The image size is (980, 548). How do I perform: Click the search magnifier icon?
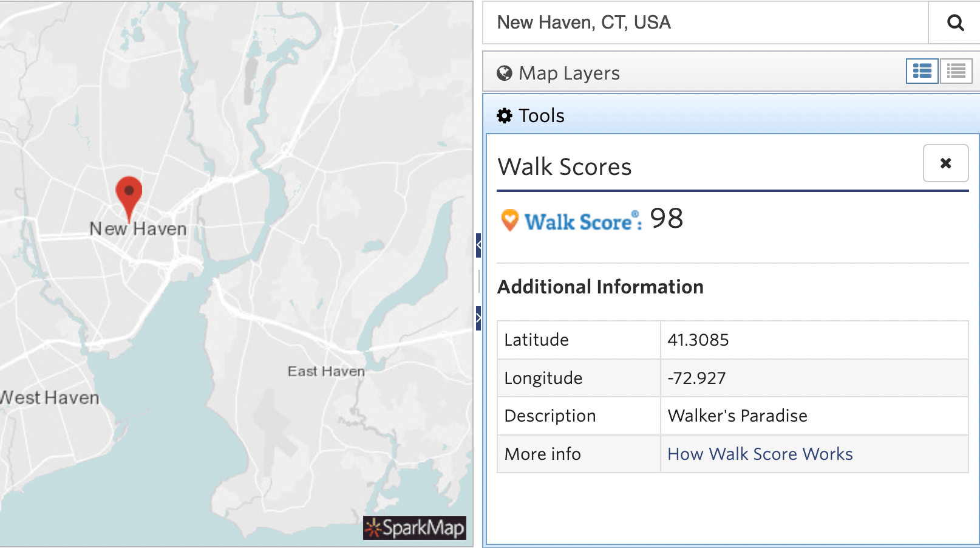click(x=955, y=22)
